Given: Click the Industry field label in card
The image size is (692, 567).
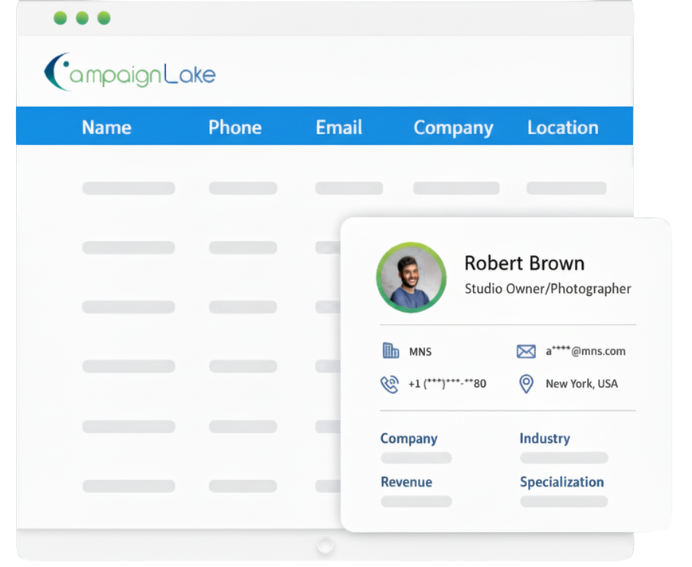Looking at the screenshot, I should tap(544, 438).
